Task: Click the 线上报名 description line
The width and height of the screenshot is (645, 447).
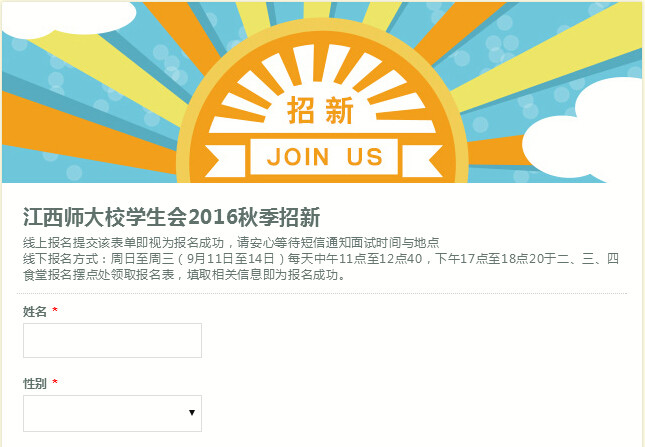Action: tap(231, 243)
